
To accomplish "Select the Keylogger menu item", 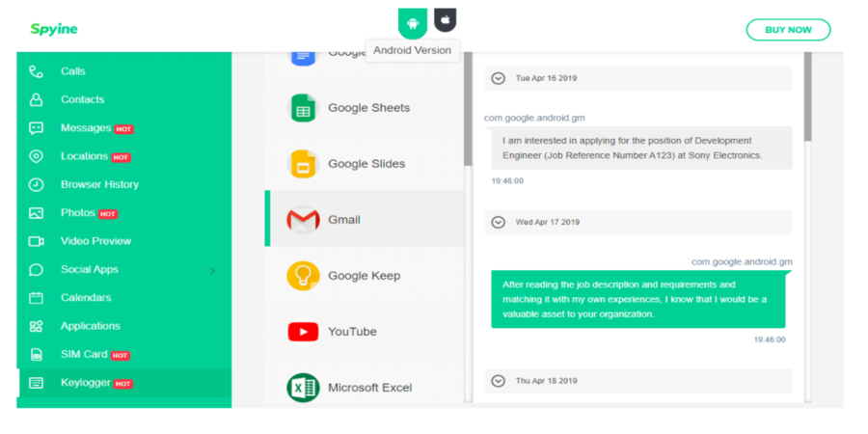I will 124,383.
